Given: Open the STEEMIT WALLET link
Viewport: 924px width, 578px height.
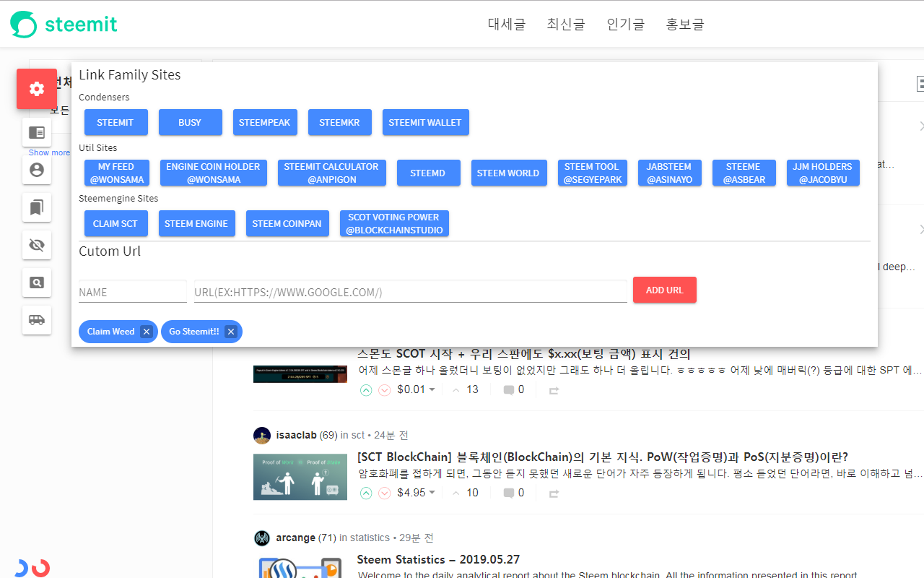Looking at the screenshot, I should pyautogui.click(x=425, y=122).
